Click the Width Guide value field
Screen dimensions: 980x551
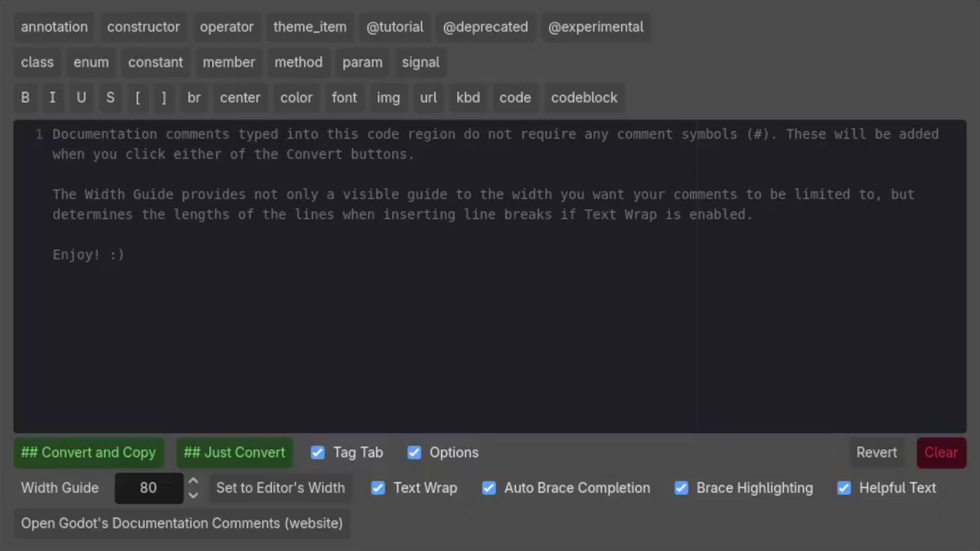click(149, 488)
